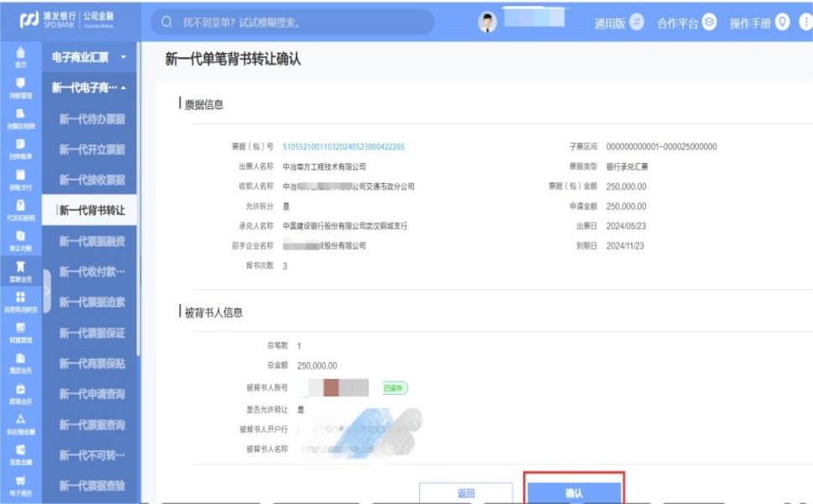Click the 操作手册 manual icon
This screenshot has height=504, width=813.
coord(783,23)
